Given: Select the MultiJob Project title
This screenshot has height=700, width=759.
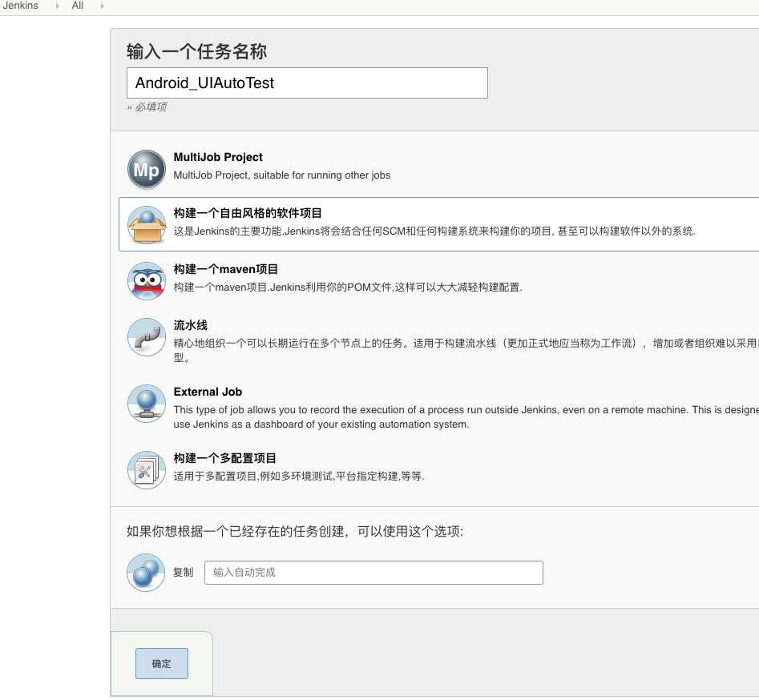Looking at the screenshot, I should 218,157.
